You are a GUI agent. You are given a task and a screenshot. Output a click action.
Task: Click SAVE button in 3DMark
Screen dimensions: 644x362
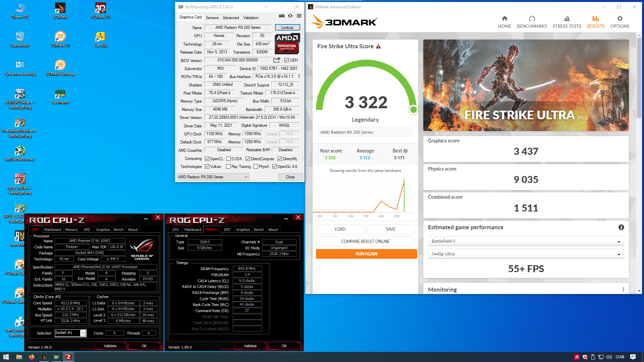click(390, 229)
